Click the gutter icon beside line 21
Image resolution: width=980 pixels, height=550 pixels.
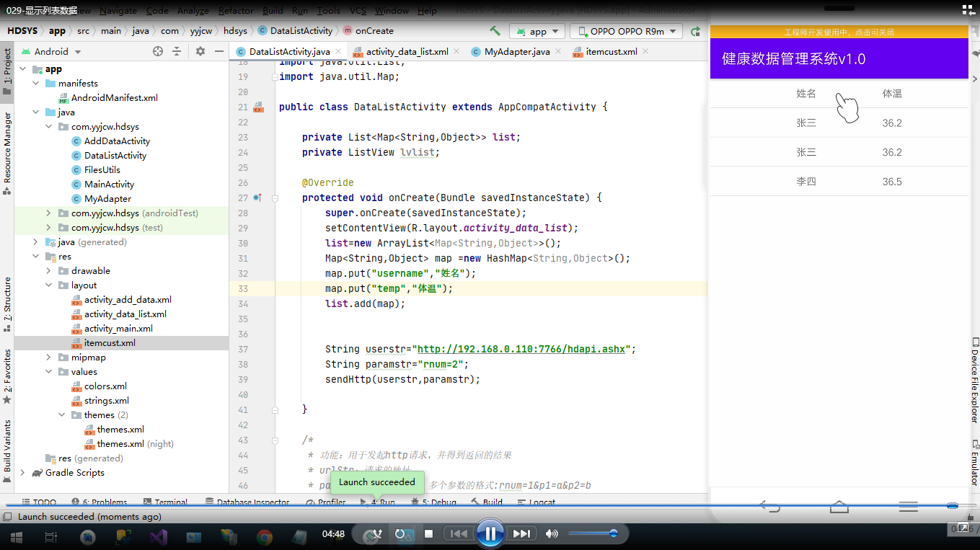258,107
